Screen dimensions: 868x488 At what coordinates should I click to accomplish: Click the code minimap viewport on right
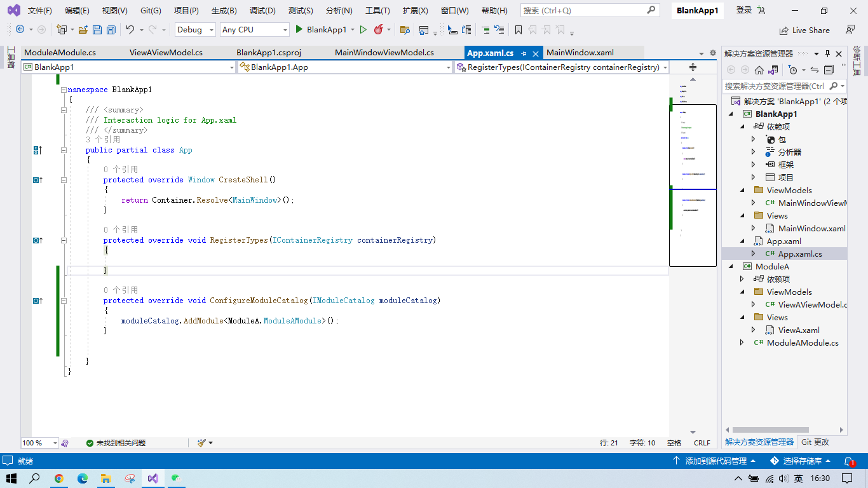[x=693, y=186]
